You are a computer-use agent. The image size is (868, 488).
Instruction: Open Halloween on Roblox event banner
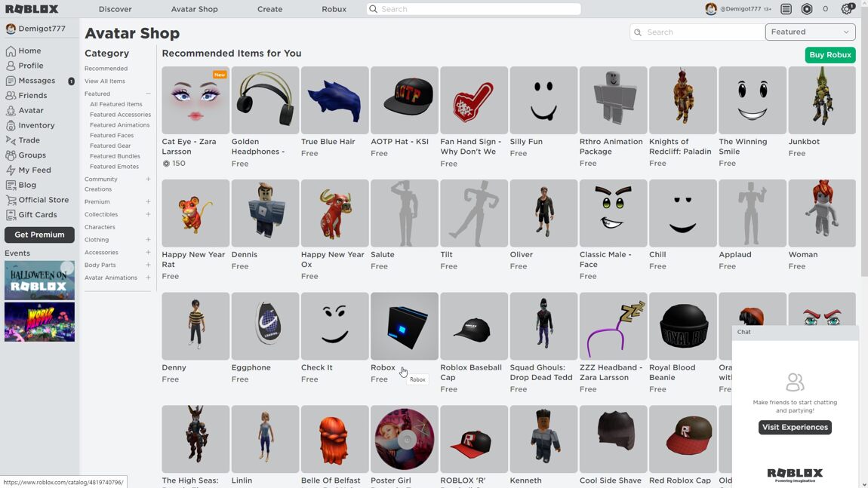[39, 281]
